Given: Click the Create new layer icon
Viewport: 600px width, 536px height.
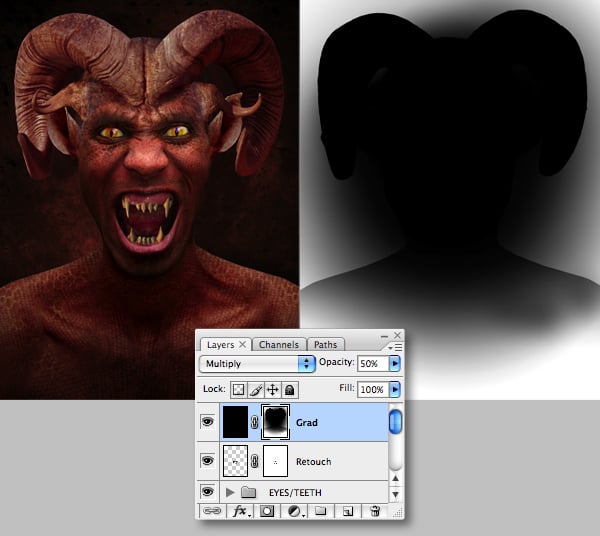Looking at the screenshot, I should tap(348, 511).
